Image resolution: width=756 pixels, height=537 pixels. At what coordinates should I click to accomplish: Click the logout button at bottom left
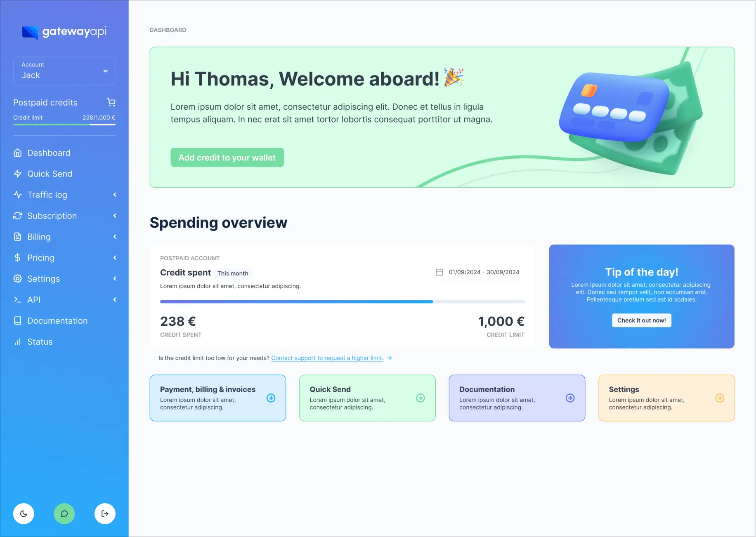tap(105, 513)
